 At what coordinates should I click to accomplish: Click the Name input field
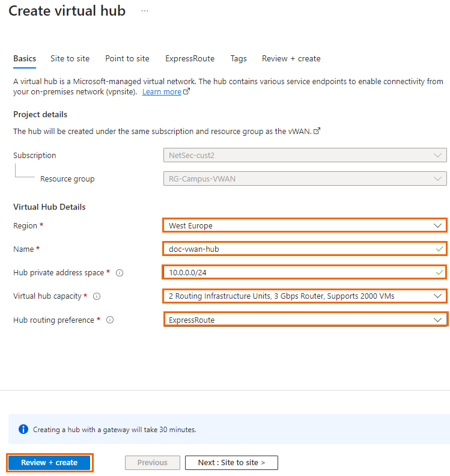click(x=300, y=249)
